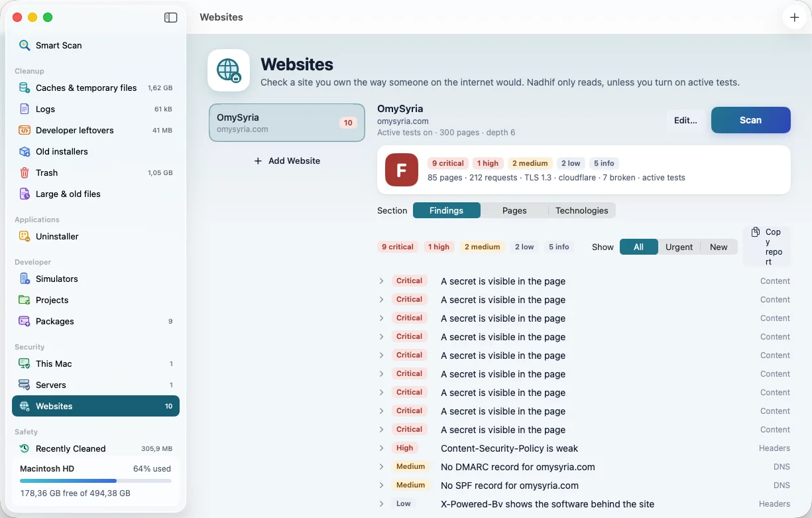The image size is (812, 518).
Task: Click the Packages terminal icon
Action: coord(25,321)
